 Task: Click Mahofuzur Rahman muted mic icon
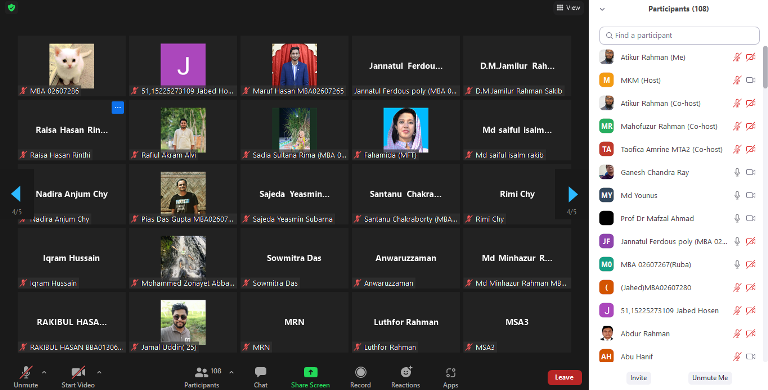(737, 126)
